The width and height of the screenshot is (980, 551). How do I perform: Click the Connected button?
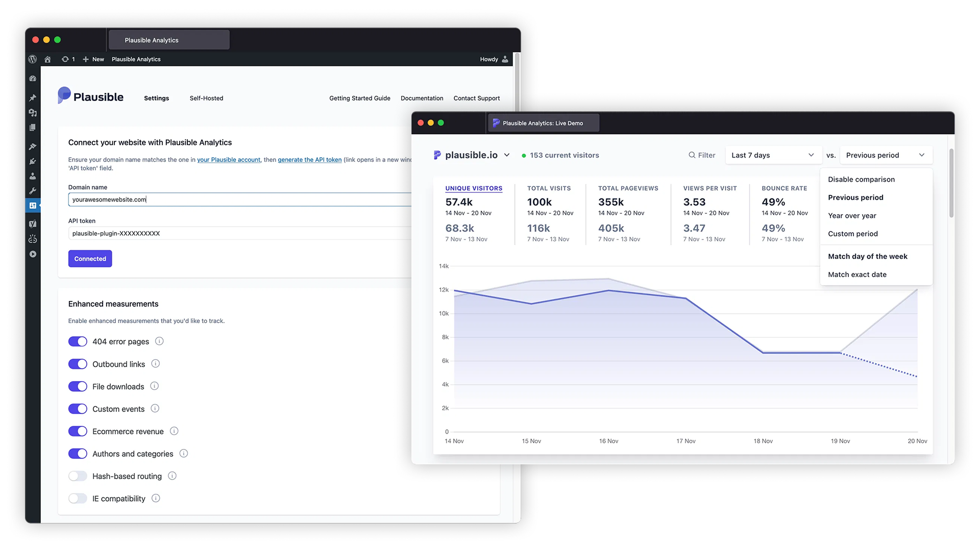point(90,259)
